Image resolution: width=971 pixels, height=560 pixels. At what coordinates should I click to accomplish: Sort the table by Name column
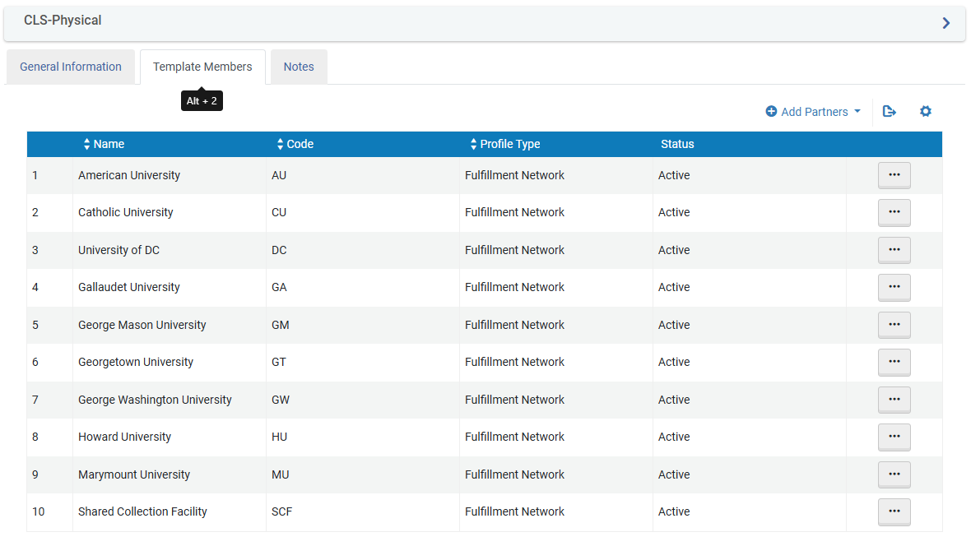point(104,144)
